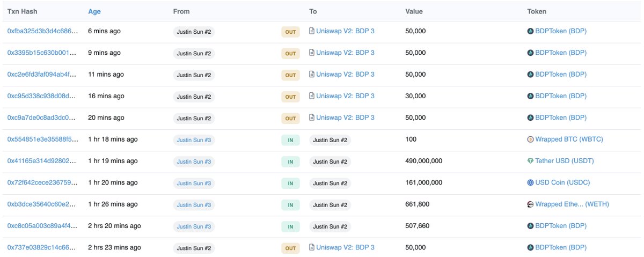
Task: Click the Wrapped Ether token icon
Action: [531, 204]
